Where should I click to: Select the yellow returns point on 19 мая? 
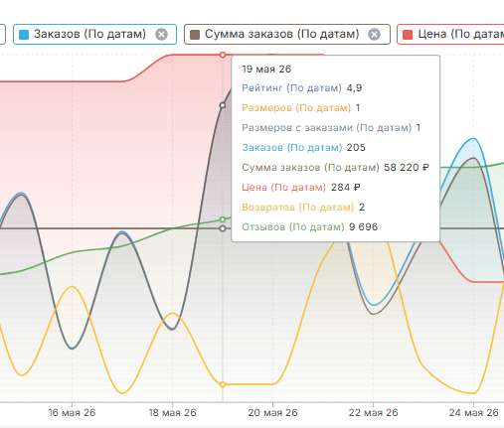223,384
